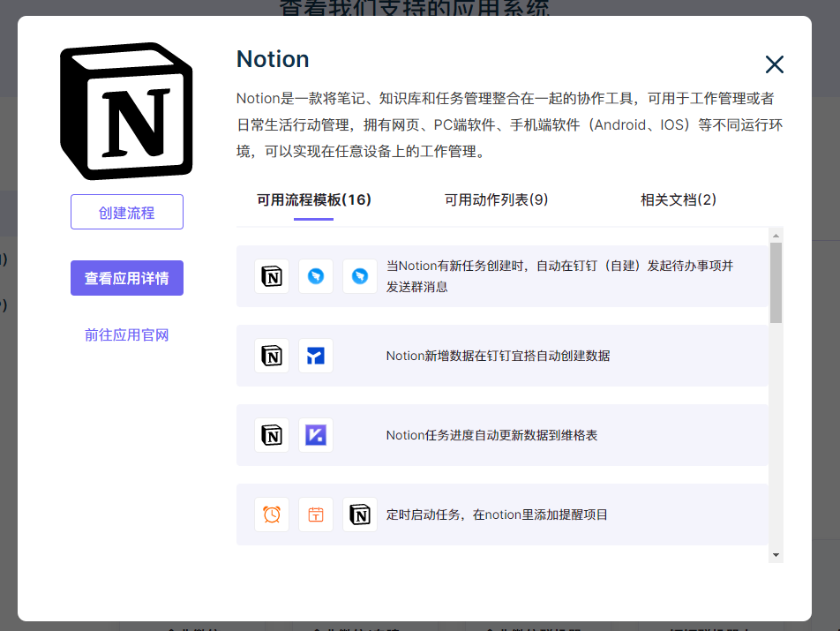Close the Notion application dialog
The width and height of the screenshot is (840, 631).
click(774, 64)
